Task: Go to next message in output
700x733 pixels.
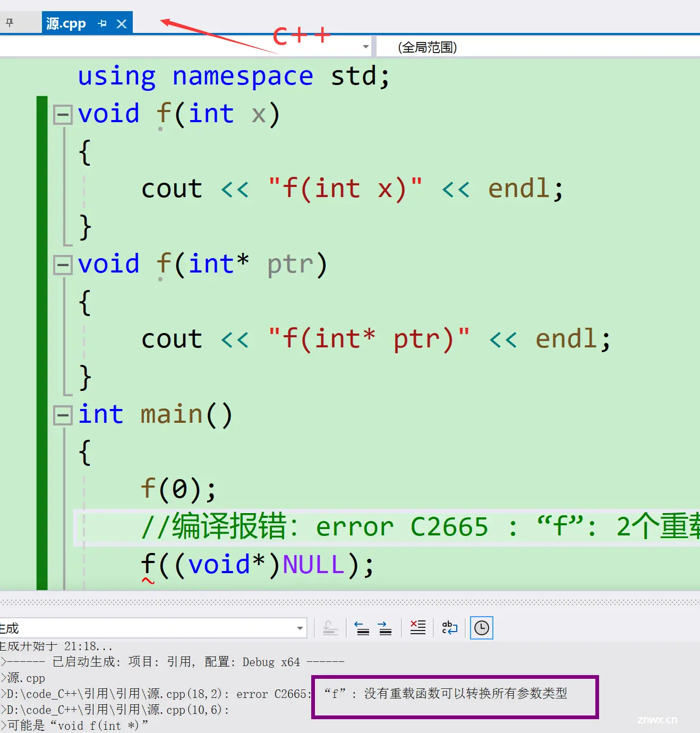Action: click(385, 628)
